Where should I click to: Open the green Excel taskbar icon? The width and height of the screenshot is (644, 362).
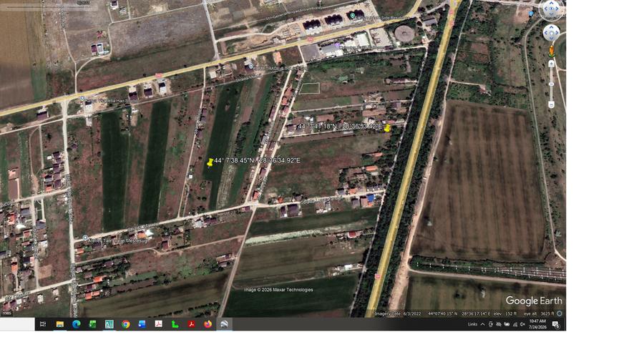click(x=92, y=324)
